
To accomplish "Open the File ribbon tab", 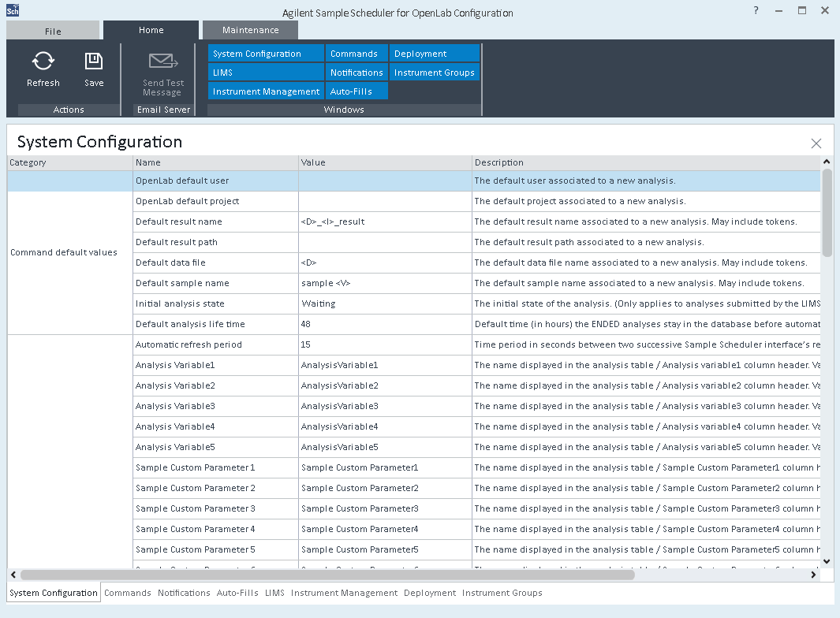I will pyautogui.click(x=53, y=31).
